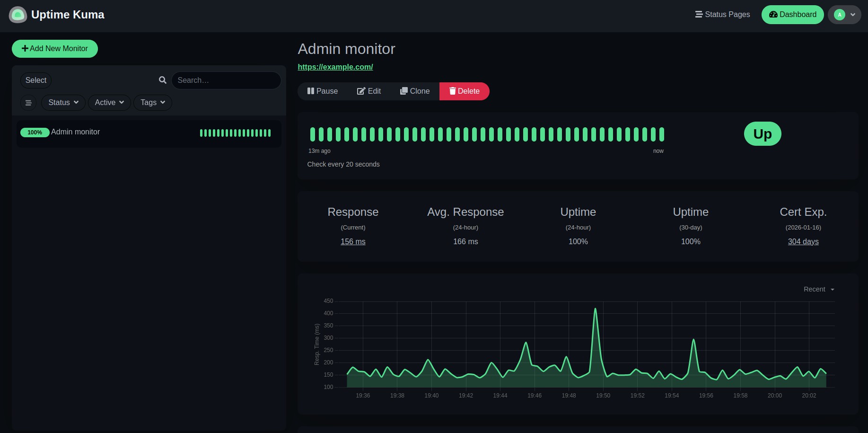Viewport: 868px width, 433px height.
Task: Open the Recent chart range dropdown
Action: pos(819,289)
